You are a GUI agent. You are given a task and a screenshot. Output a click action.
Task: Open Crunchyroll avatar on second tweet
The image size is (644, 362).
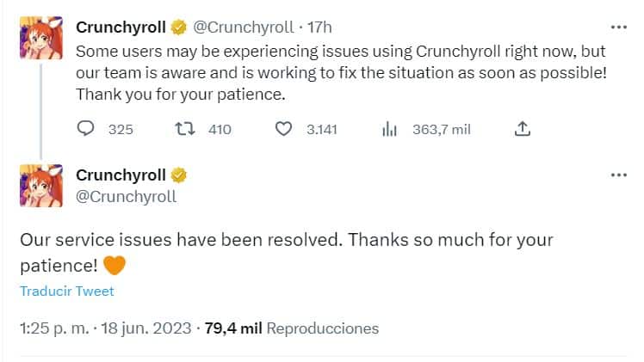click(x=41, y=185)
